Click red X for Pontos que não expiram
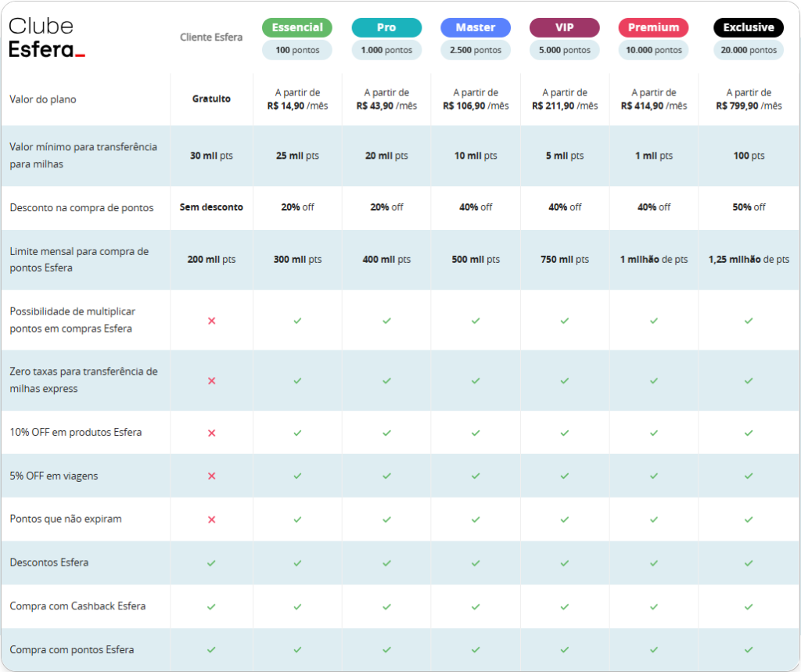 211,519
